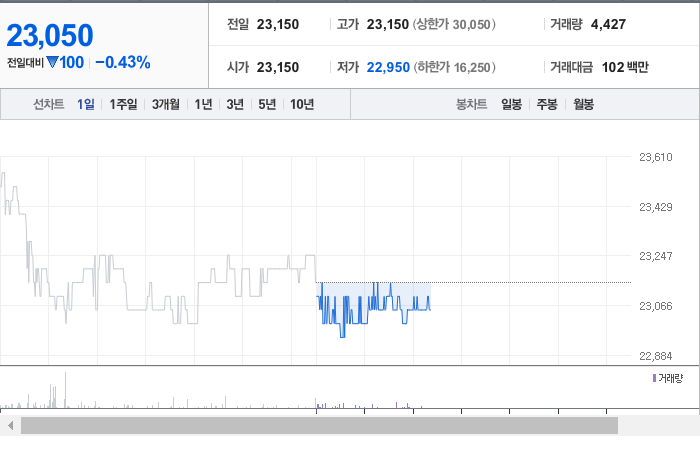Click the 23,066 axis label
This screenshot has height=450, width=700.
pos(655,306)
